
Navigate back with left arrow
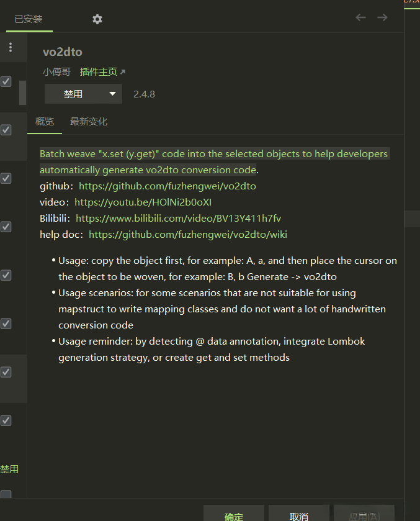360,17
